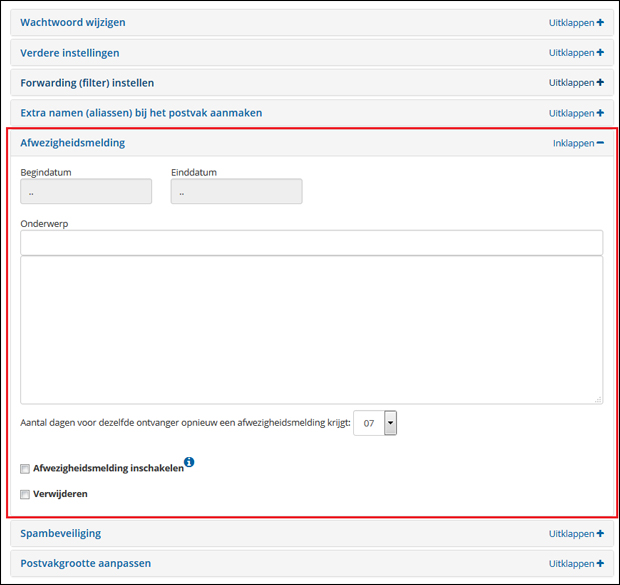Click the Einddatum date field
620x585 pixels.
pyautogui.click(x=236, y=191)
